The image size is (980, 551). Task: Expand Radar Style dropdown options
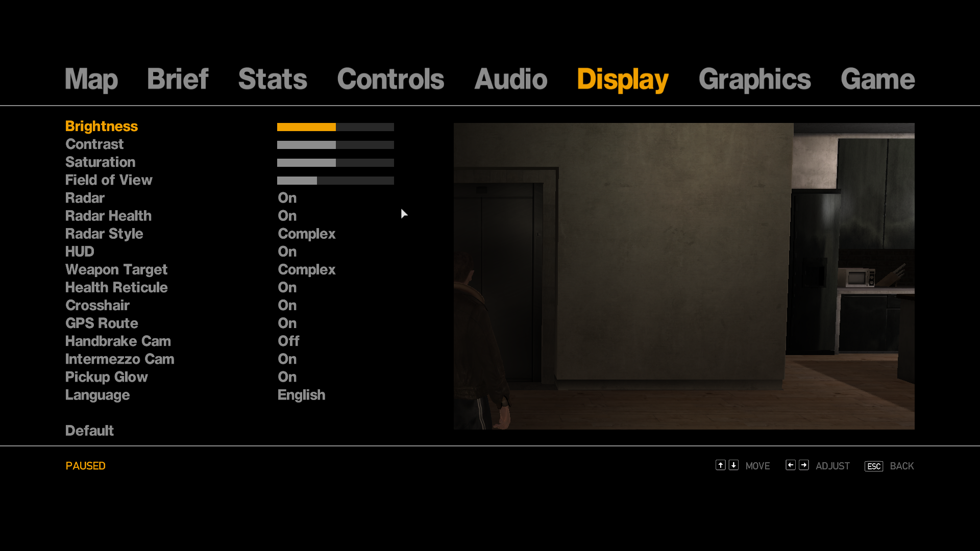pos(307,234)
